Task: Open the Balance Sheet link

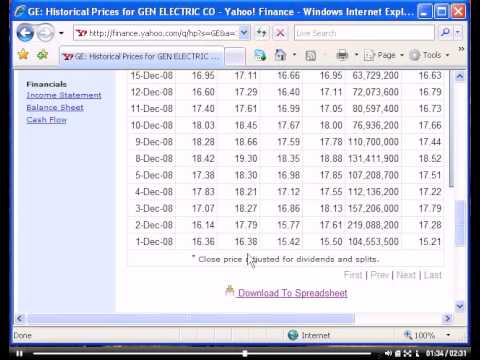Action: [x=55, y=108]
